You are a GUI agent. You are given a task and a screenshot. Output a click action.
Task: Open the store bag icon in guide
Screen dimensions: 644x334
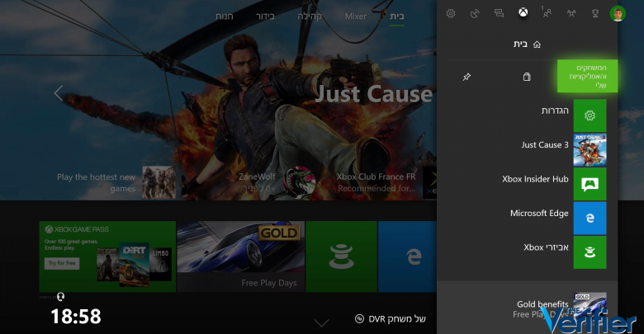tap(527, 77)
